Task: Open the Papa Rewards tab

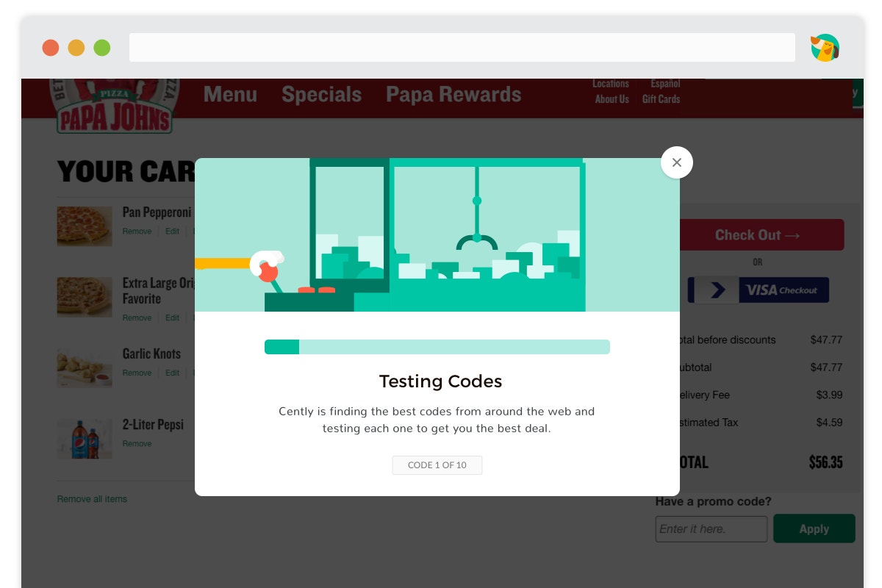Action: (x=453, y=95)
